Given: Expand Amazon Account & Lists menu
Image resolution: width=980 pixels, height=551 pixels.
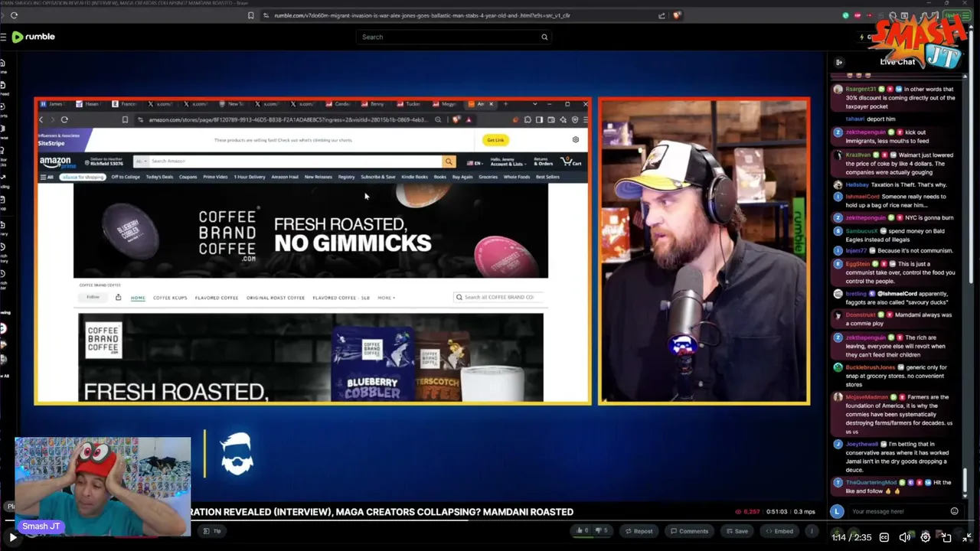Looking at the screenshot, I should 507,162.
